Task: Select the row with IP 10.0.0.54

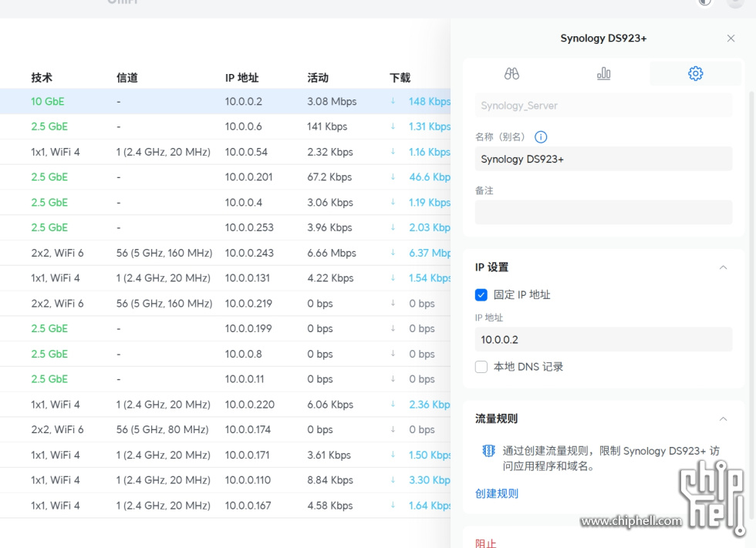Action: tap(225, 152)
